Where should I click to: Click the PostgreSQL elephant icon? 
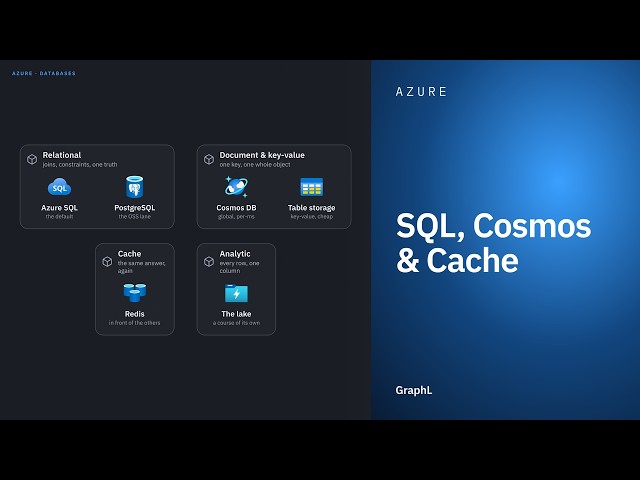coord(134,187)
